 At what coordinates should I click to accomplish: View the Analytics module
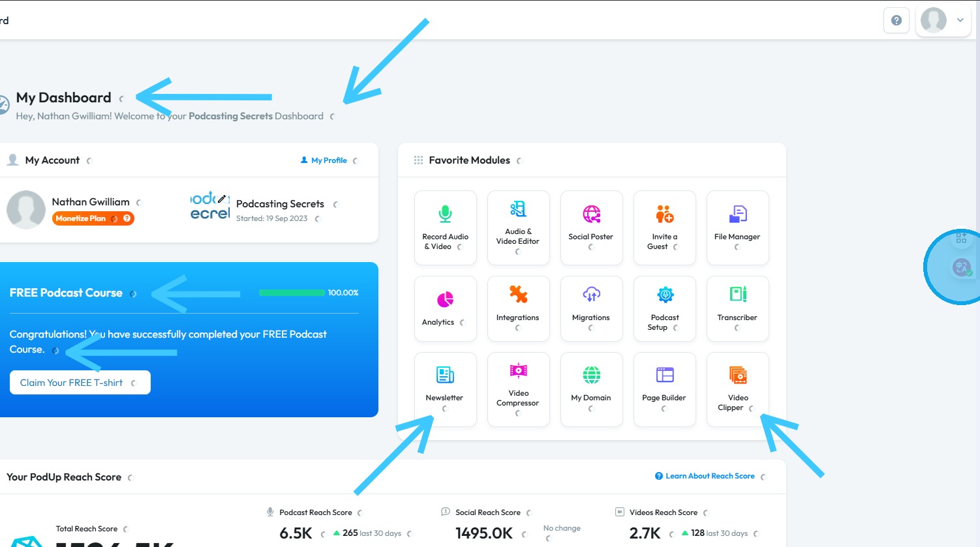[445, 308]
